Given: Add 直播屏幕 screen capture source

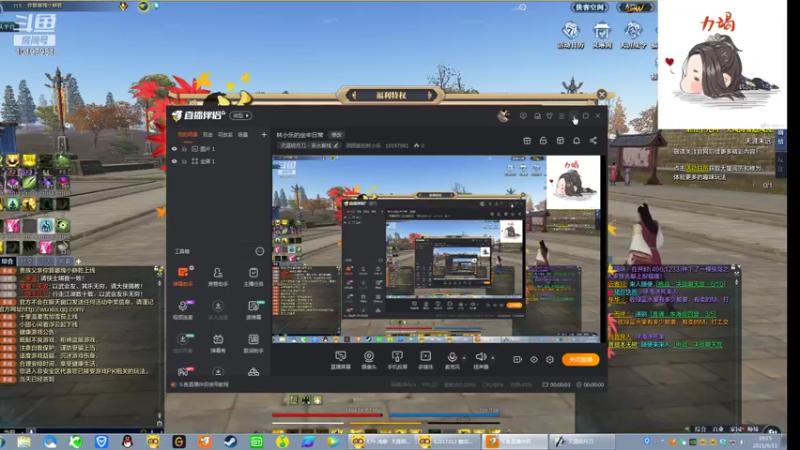Looking at the screenshot, I should (x=340, y=360).
